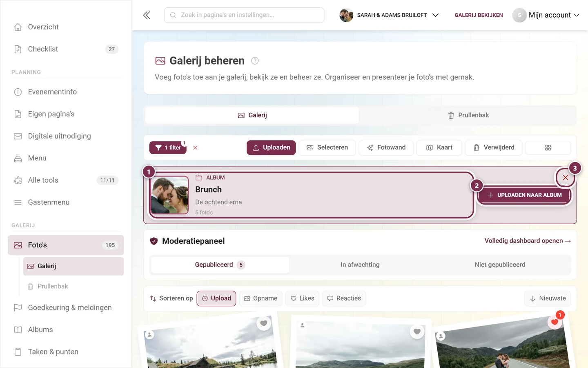Open Prullenbak under Foto's in sidebar
Viewport: 588px width, 368px height.
[73, 286]
